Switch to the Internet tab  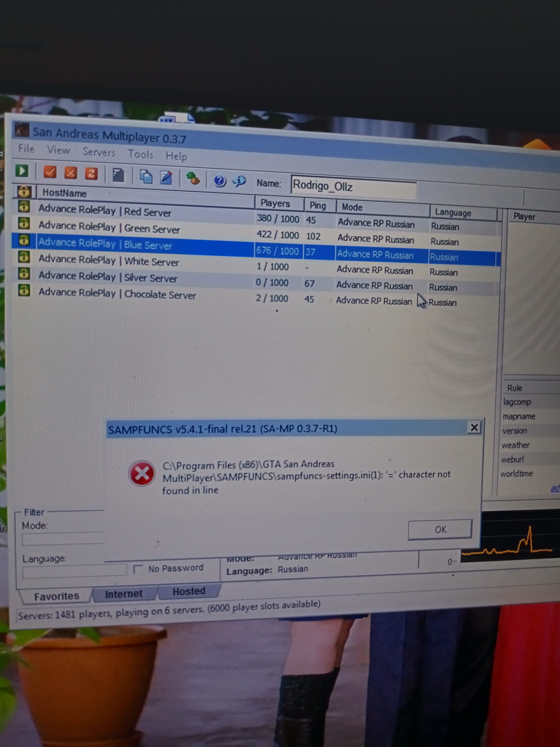[x=124, y=594]
